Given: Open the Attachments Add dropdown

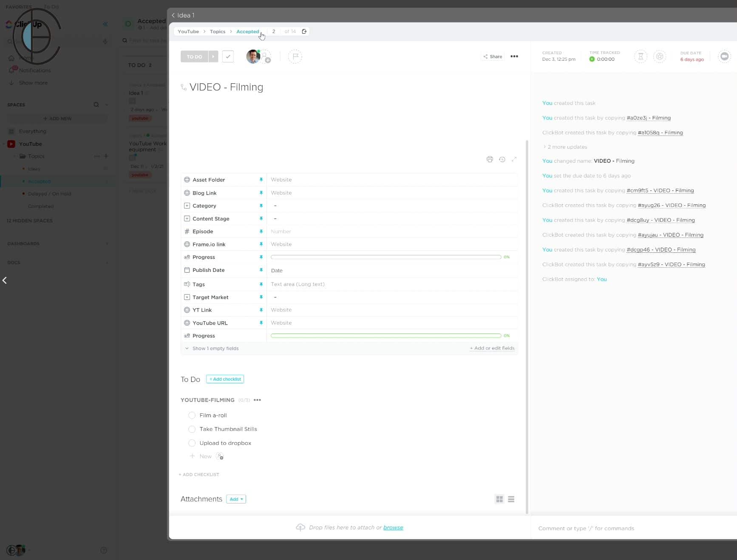Looking at the screenshot, I should [236, 499].
